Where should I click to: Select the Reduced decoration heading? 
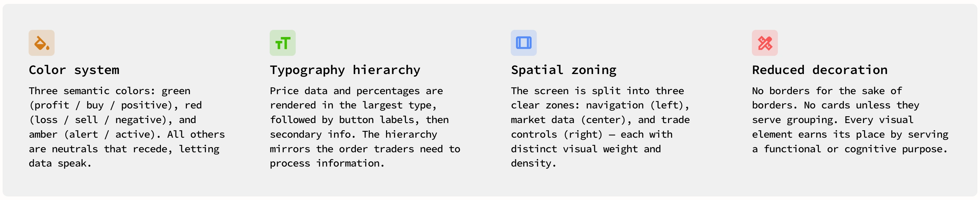[x=820, y=70]
